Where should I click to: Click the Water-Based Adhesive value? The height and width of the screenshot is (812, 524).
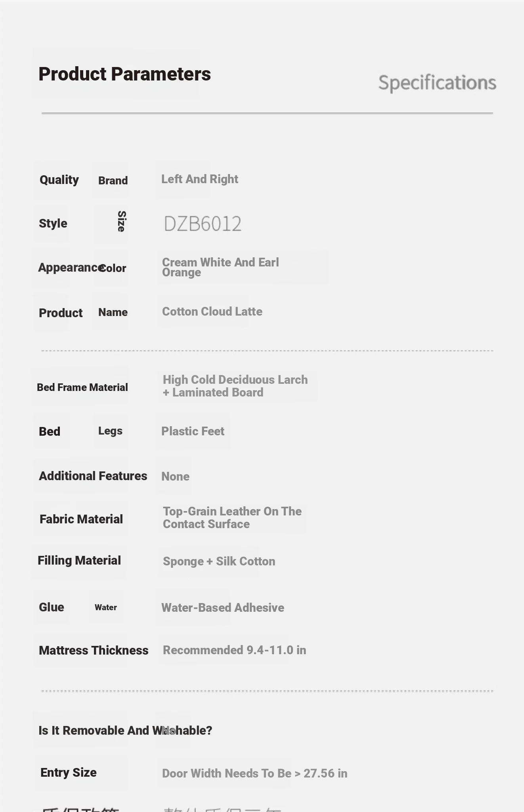223,608
